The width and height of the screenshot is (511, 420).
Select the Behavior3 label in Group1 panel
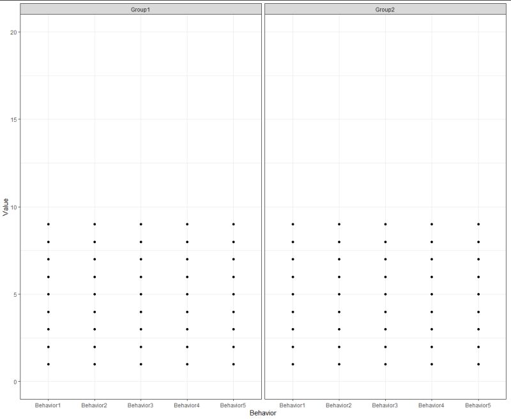point(141,404)
